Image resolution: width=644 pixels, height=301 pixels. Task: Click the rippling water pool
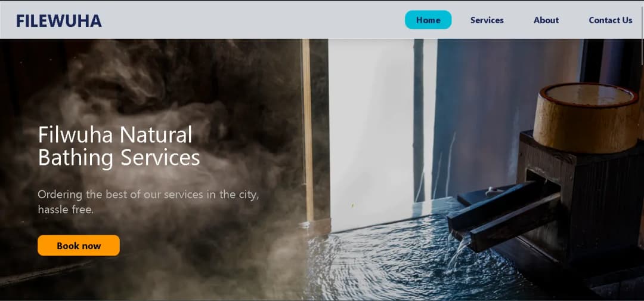[382, 263]
